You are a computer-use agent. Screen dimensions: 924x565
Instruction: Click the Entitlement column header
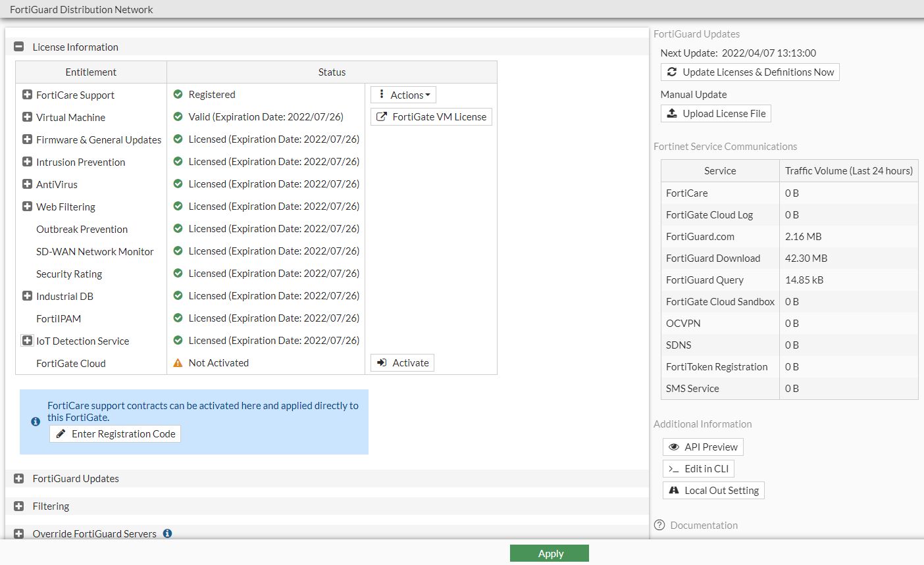point(91,72)
